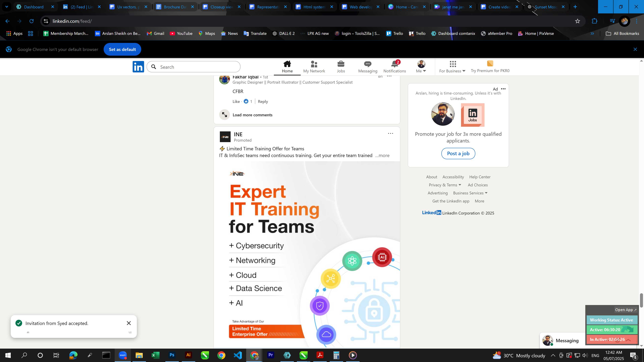Click Post a job button
Viewport: 644px width, 362px height.
[458, 153]
